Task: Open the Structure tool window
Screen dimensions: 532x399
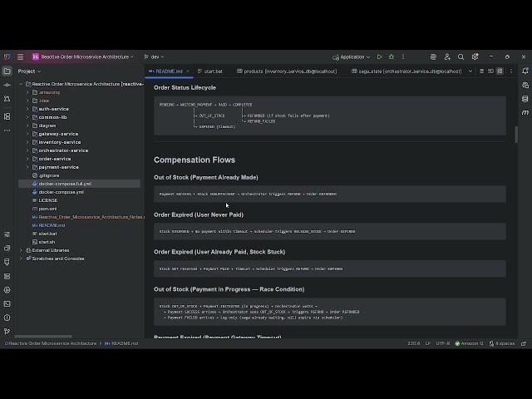Action: (7, 116)
